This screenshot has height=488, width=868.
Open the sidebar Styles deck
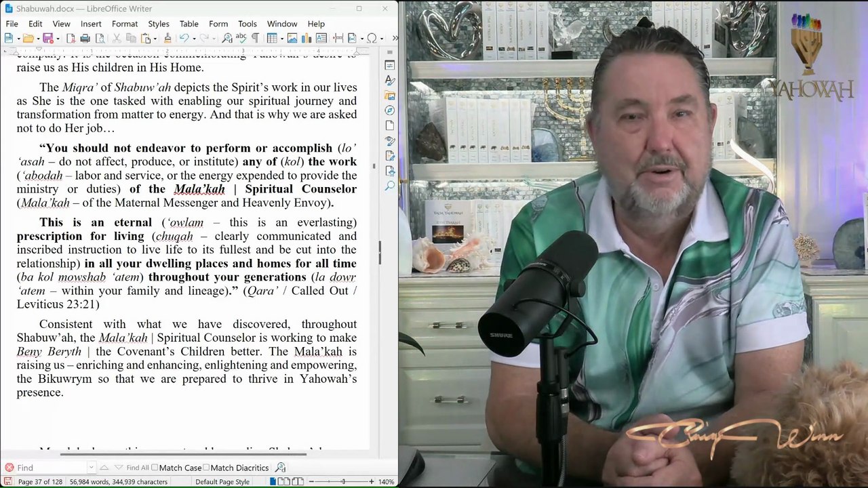[x=390, y=80]
